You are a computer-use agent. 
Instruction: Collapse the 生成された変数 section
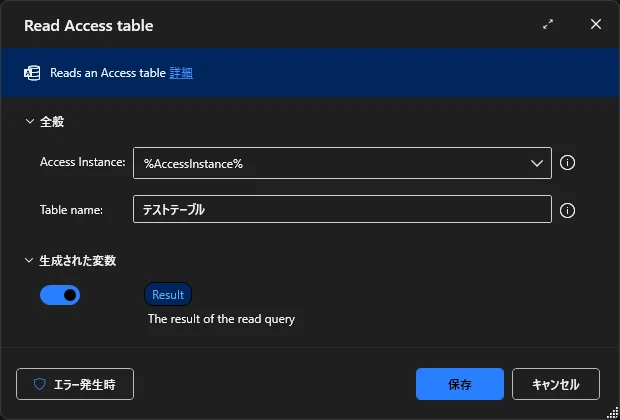(29, 261)
